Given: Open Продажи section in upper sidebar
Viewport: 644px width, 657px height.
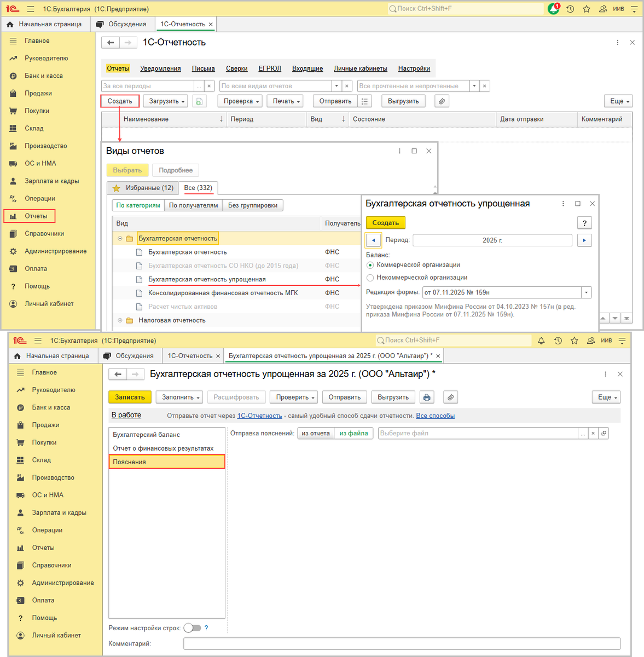Looking at the screenshot, I should (x=38, y=93).
